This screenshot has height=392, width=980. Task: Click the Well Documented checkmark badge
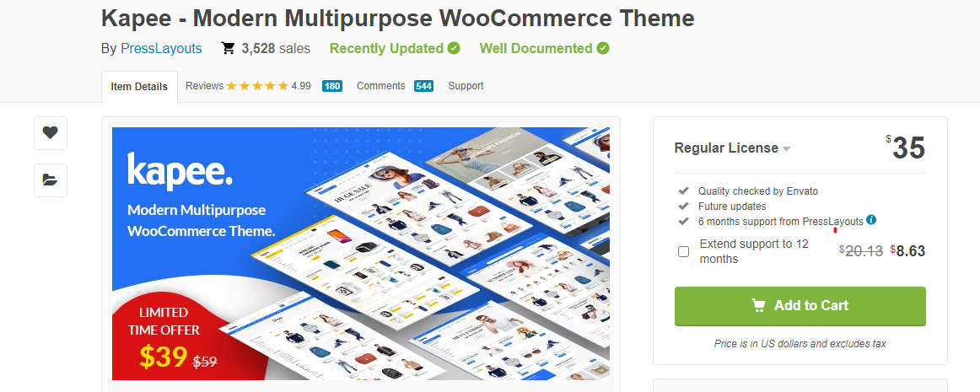click(603, 48)
